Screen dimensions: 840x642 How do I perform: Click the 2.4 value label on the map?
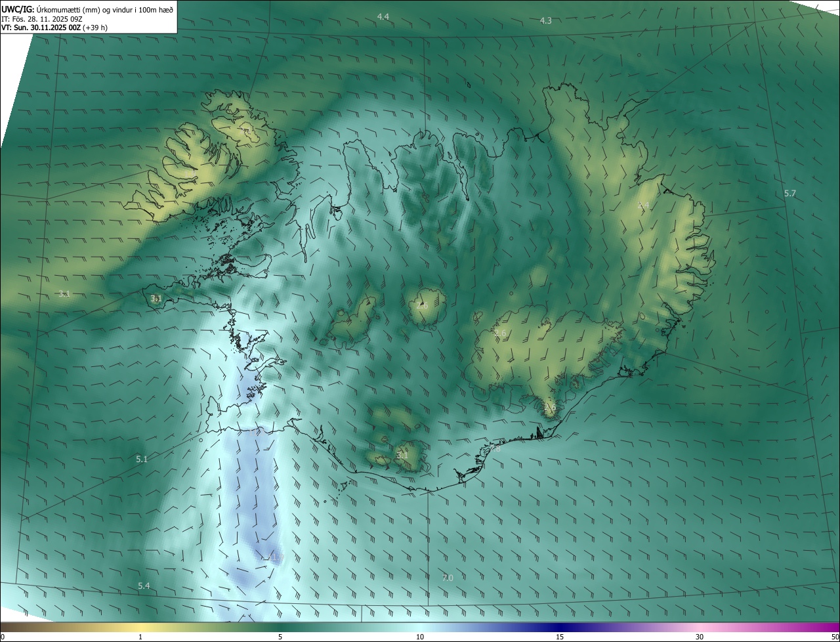[x=644, y=205]
